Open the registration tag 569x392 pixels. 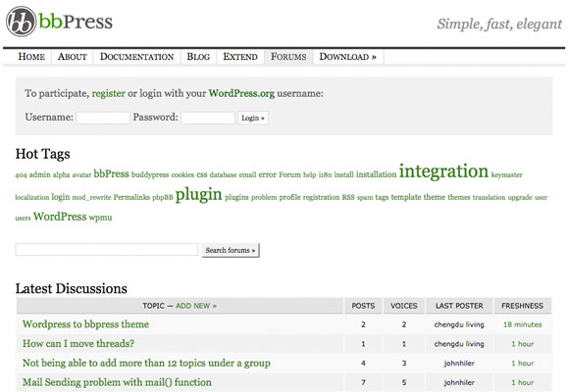[x=321, y=197]
